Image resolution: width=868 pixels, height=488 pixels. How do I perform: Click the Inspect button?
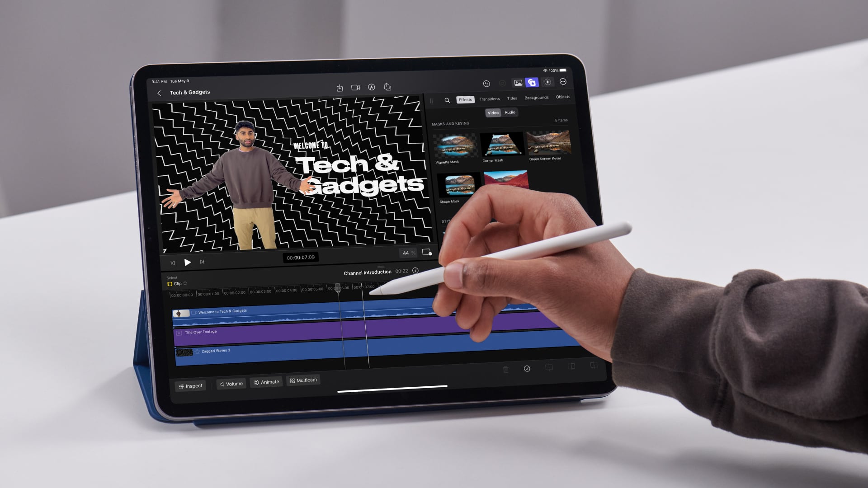(190, 385)
